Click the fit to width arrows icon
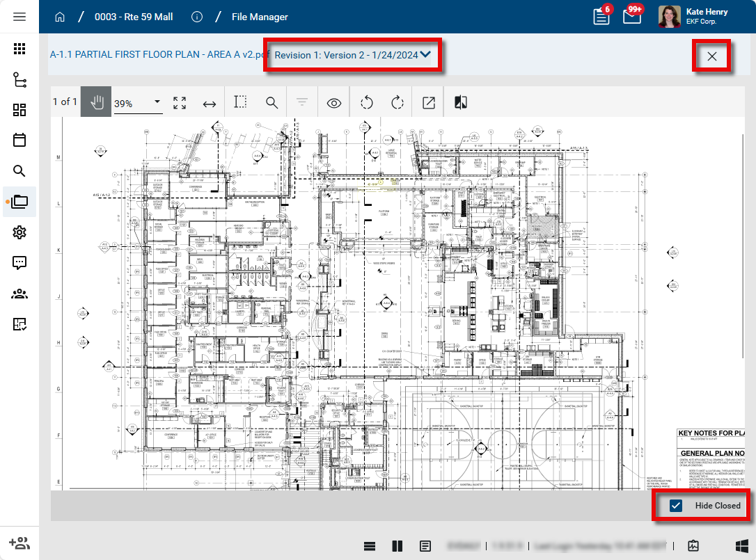Screen dimensions: 756x560 [x=210, y=103]
